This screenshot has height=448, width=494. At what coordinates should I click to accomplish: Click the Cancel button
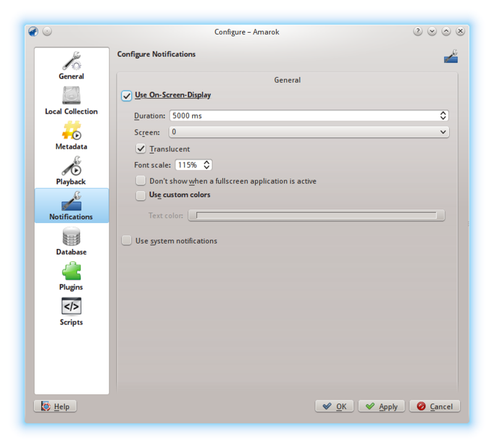point(435,406)
